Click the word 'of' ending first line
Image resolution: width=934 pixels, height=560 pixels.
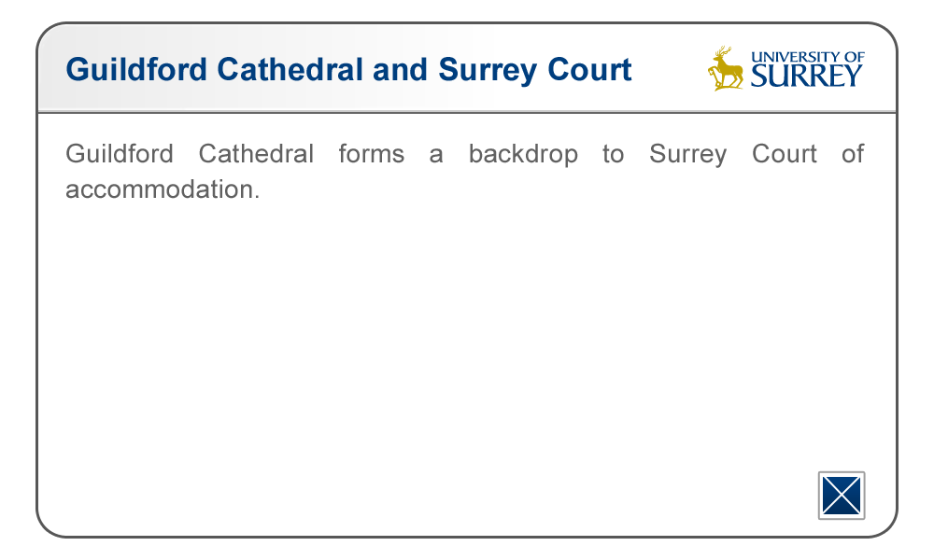pos(853,154)
